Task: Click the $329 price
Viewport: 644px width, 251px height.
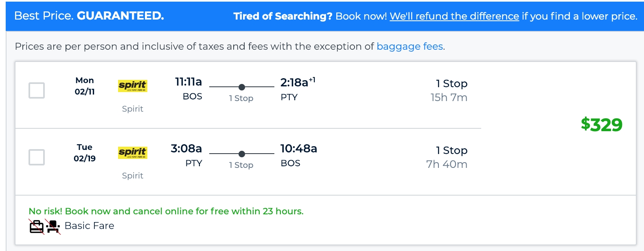Action: point(602,124)
